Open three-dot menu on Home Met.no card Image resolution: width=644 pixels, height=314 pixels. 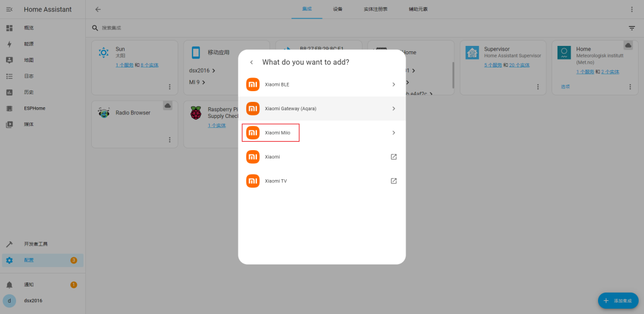(630, 86)
